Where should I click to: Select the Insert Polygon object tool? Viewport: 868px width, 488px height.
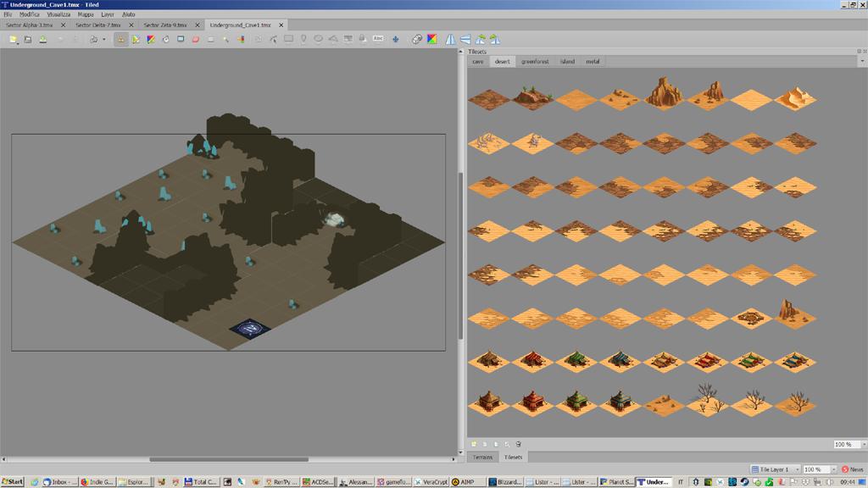coord(333,39)
